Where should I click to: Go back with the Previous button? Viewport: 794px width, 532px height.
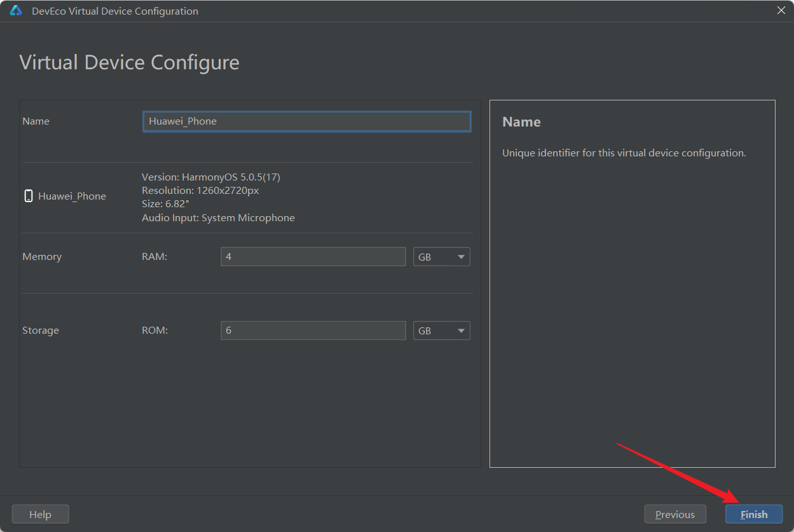coord(675,514)
